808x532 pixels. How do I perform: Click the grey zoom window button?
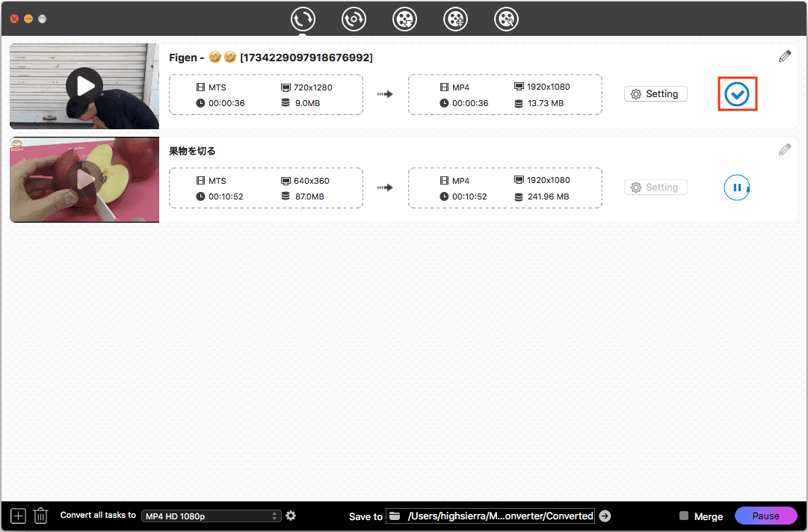click(43, 19)
